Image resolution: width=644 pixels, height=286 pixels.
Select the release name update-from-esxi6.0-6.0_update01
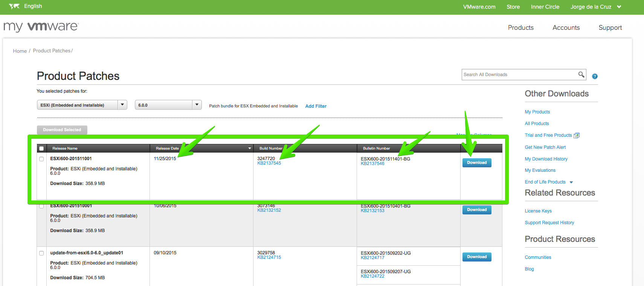87,253
